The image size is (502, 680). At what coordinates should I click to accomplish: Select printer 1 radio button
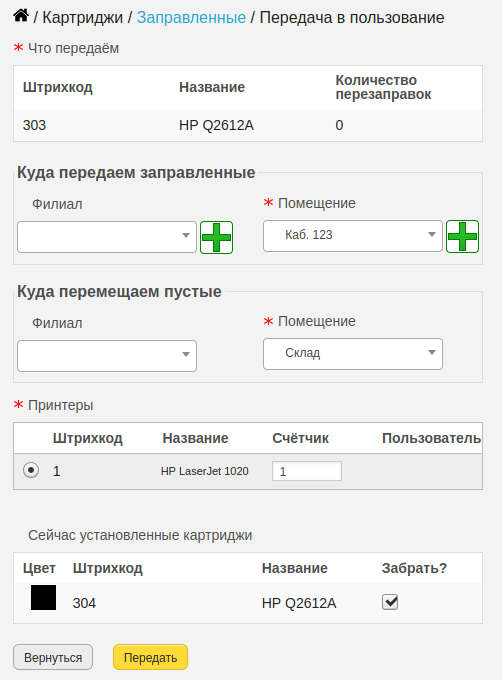31,470
